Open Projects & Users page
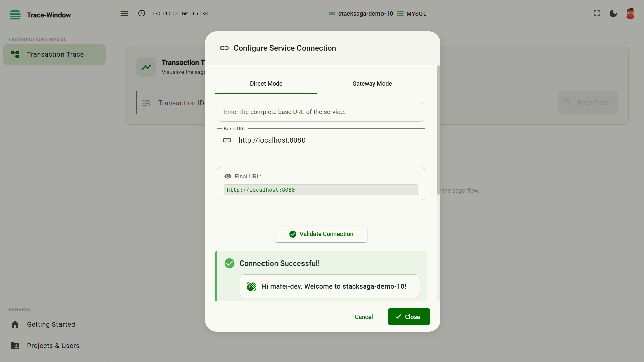The height and width of the screenshot is (362, 644). (54, 346)
